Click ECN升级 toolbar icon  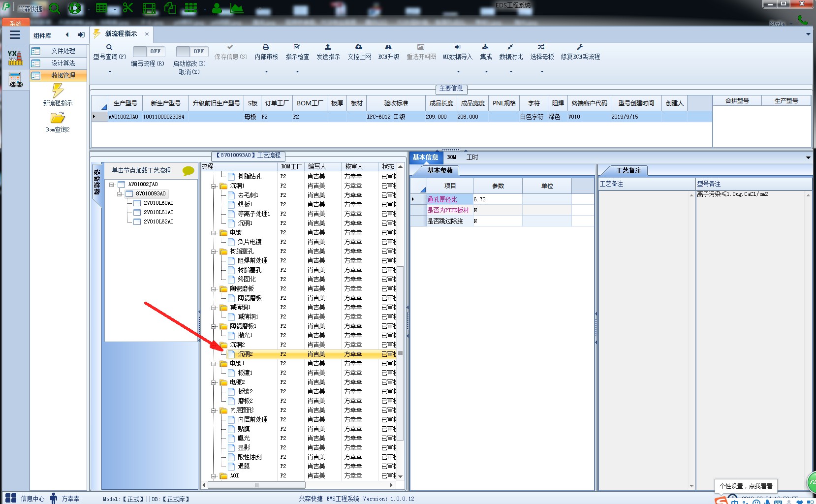388,47
